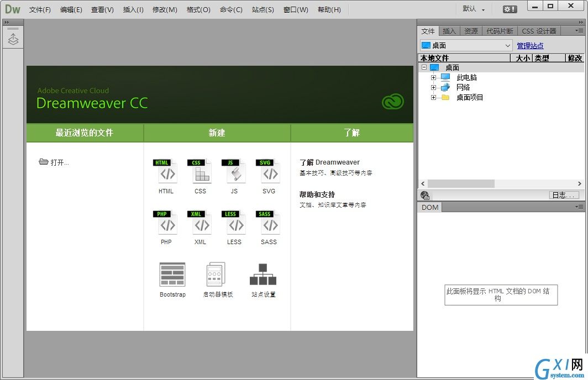Switch to the CSS 设计器 tab

[539, 31]
